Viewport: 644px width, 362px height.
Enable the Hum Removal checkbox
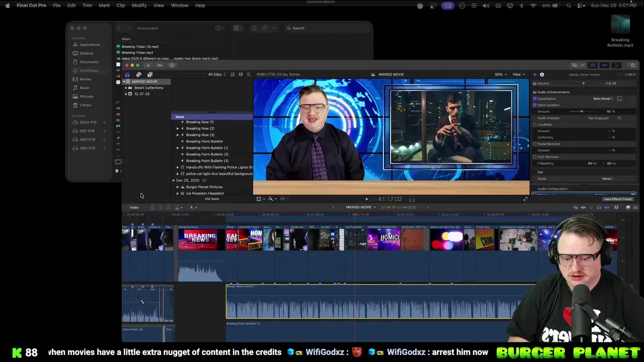[x=534, y=157]
